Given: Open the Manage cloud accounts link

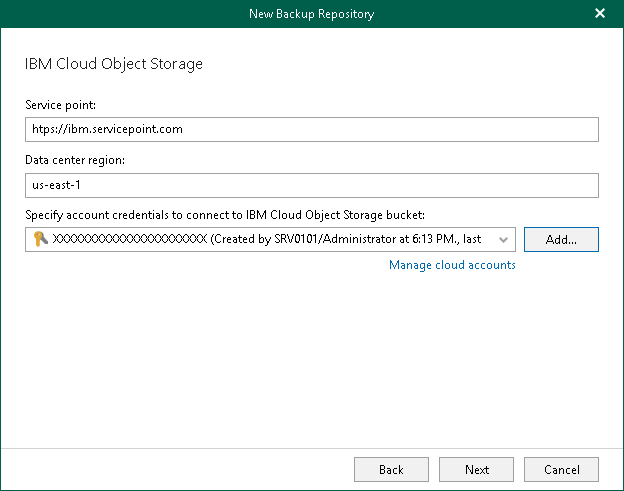Looking at the screenshot, I should pyautogui.click(x=452, y=265).
